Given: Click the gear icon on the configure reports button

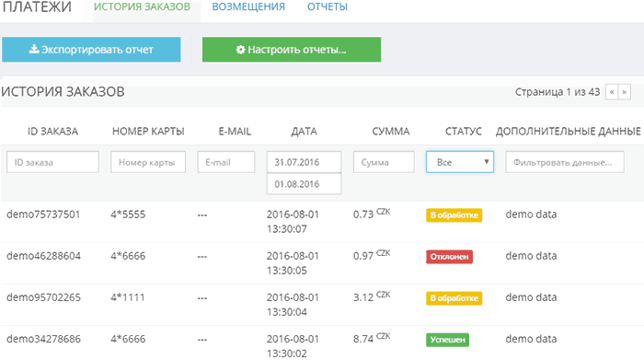Looking at the screenshot, I should (241, 50).
